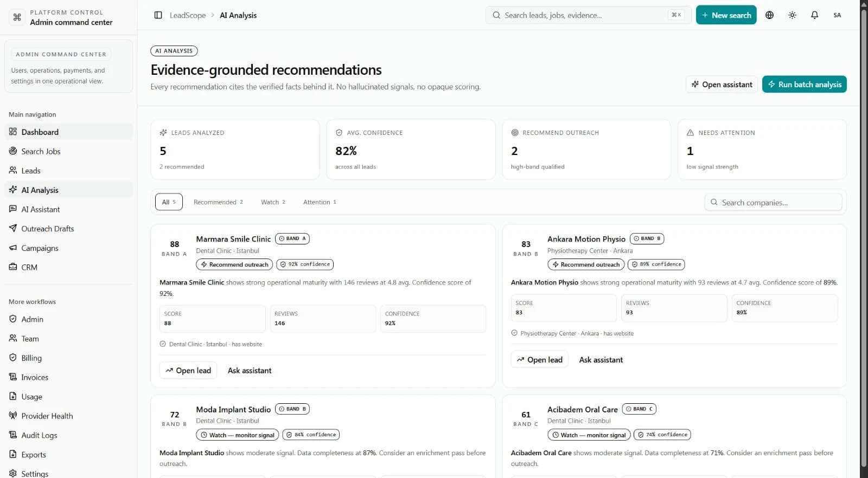Switch to the Recommended tab
This screenshot has height=478, width=868.
coord(218,202)
